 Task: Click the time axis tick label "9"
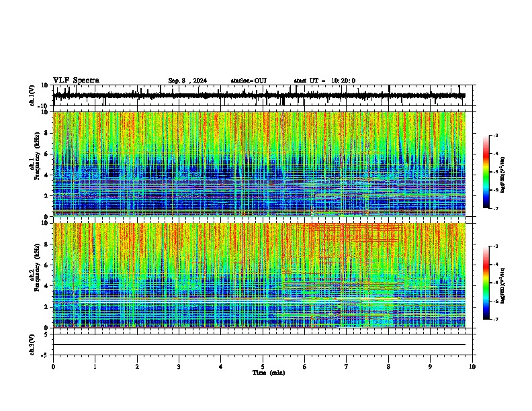430,367
